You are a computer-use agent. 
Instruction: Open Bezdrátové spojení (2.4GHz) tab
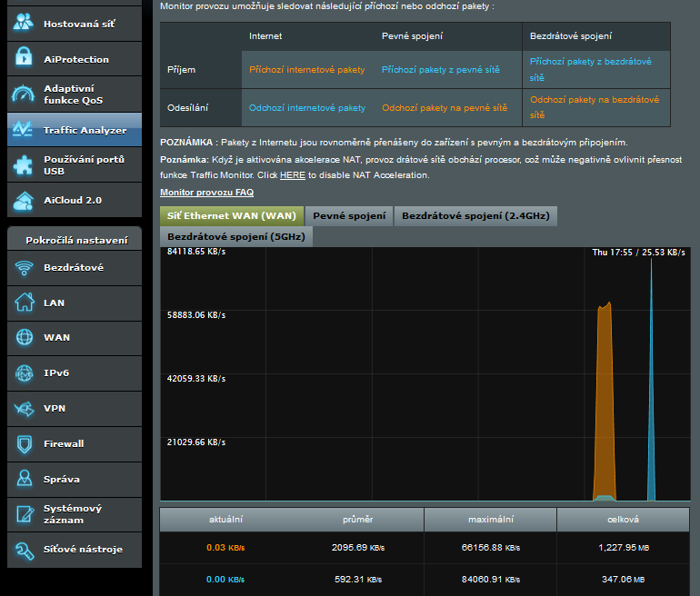(x=475, y=216)
